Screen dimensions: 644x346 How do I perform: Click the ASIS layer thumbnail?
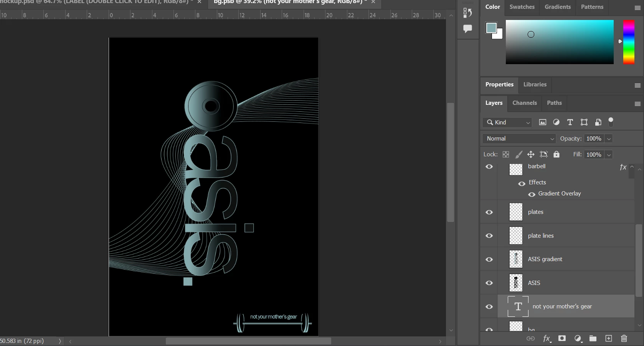(x=516, y=283)
